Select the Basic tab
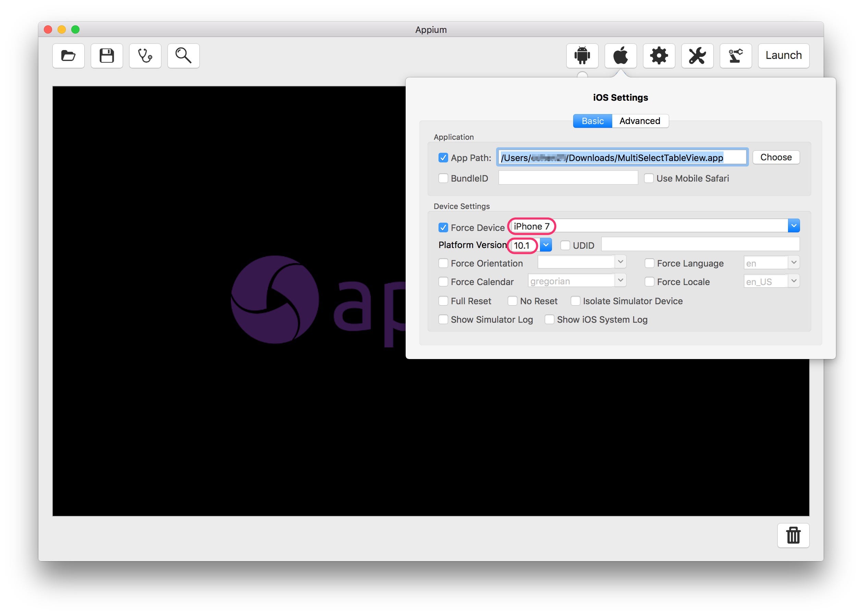The width and height of the screenshot is (862, 616). [592, 121]
